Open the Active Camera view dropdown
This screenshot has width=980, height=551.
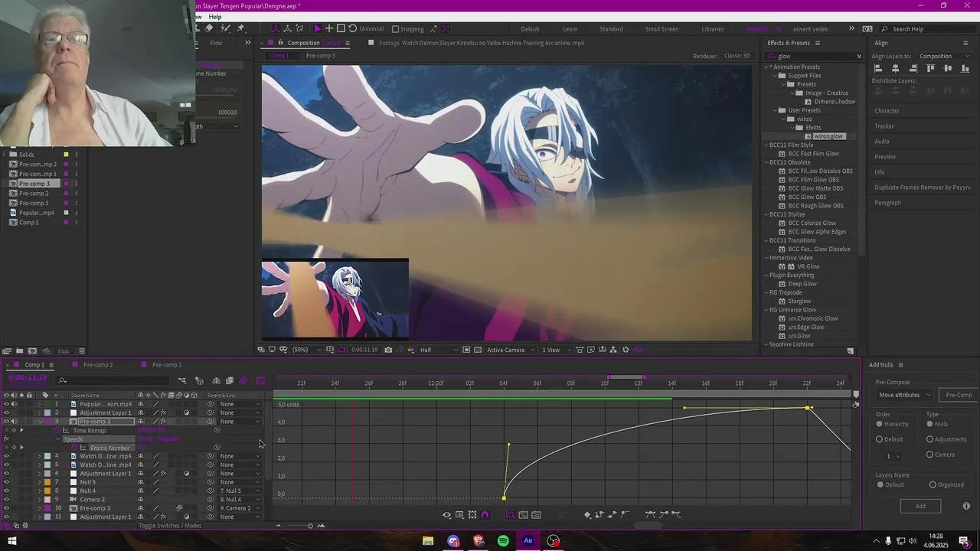(x=510, y=350)
